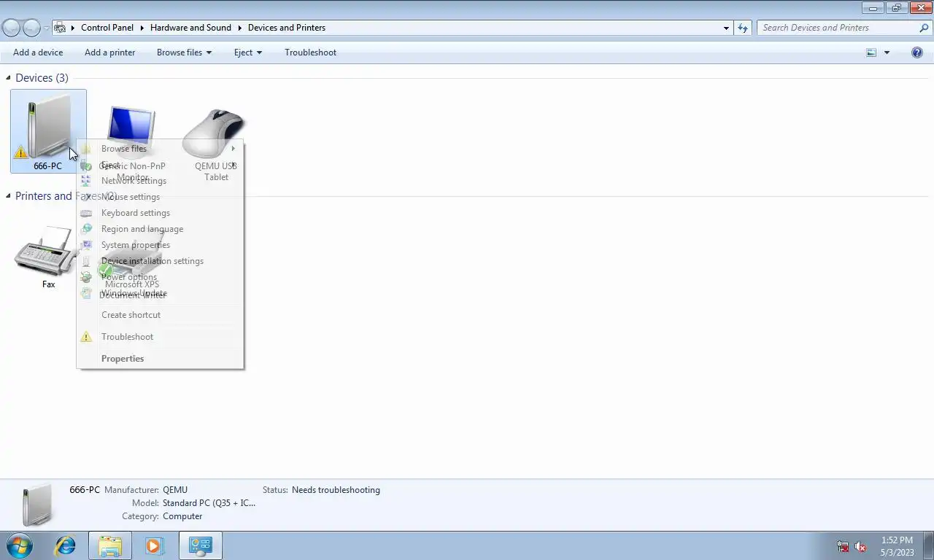Click the QEMU manufacturer value
The width and height of the screenshot is (934, 560).
(x=175, y=490)
